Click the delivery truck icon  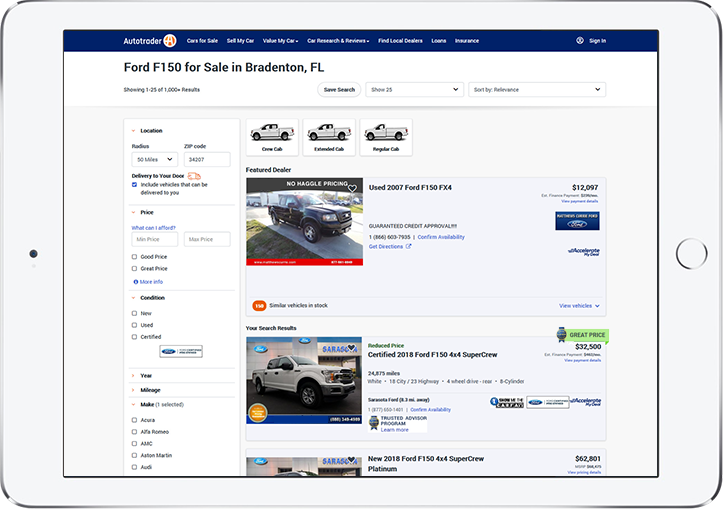(194, 176)
